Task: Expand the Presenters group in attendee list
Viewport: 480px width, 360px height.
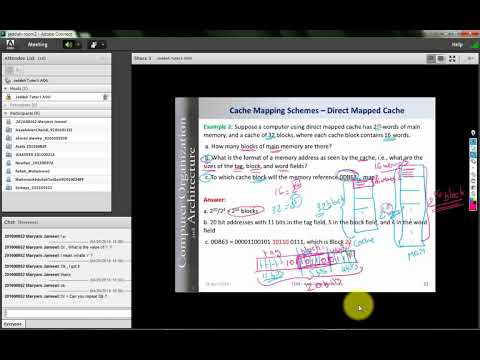Action: (6, 105)
